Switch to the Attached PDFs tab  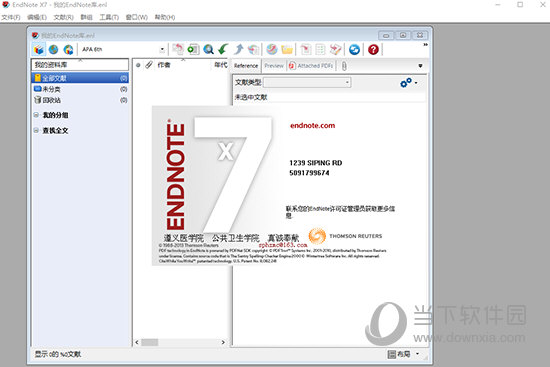pos(311,66)
